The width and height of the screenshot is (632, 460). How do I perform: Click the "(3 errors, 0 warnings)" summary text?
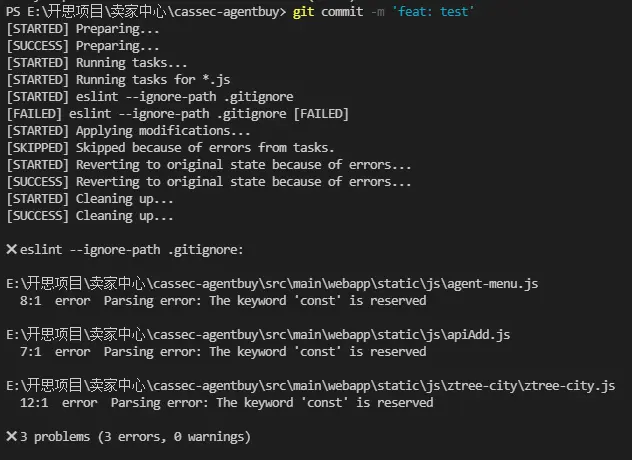click(x=175, y=436)
